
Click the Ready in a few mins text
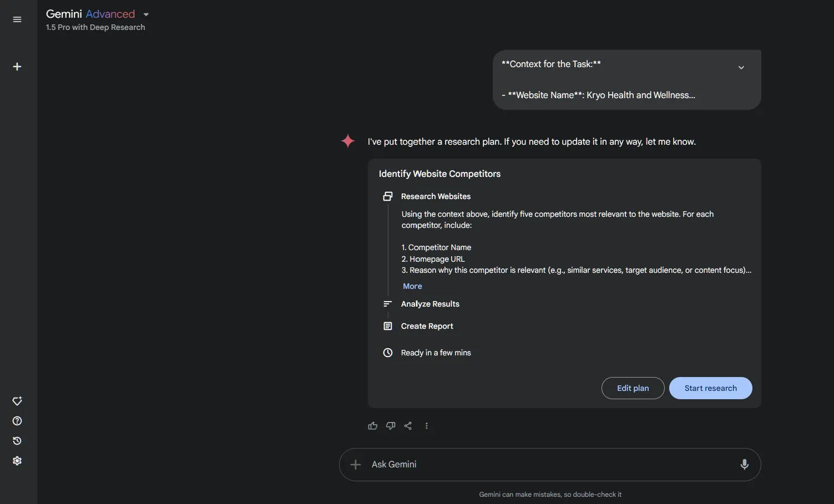436,353
